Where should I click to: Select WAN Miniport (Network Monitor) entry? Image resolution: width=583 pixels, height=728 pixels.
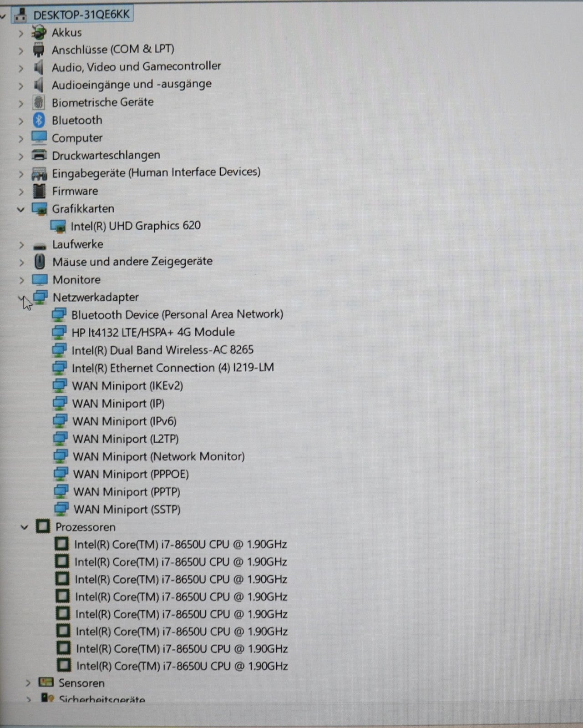[158, 456]
